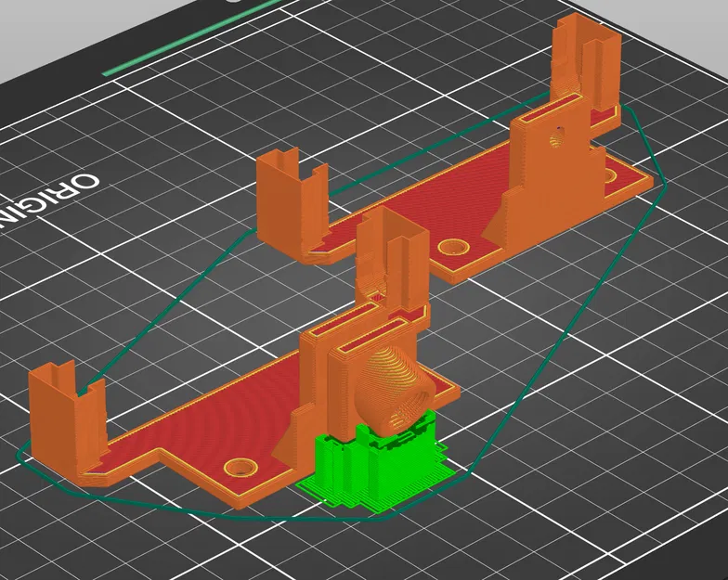Screen dimensions: 728x580
Task: Click the countersunk screw hole on front part's base
Action: (x=240, y=468)
